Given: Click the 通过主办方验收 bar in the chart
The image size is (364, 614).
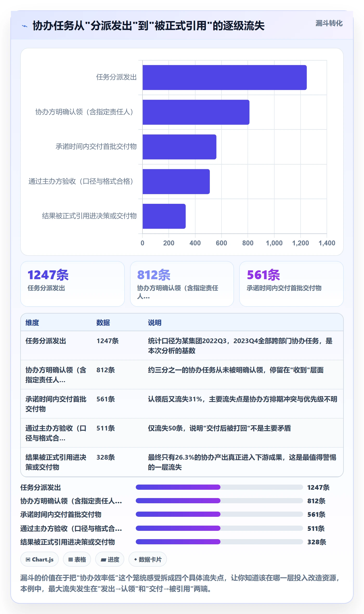Looking at the screenshot, I should (176, 181).
